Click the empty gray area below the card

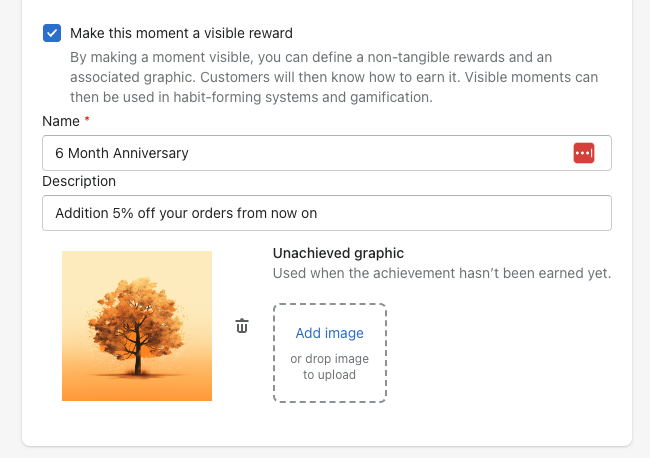pyautogui.click(x=325, y=452)
